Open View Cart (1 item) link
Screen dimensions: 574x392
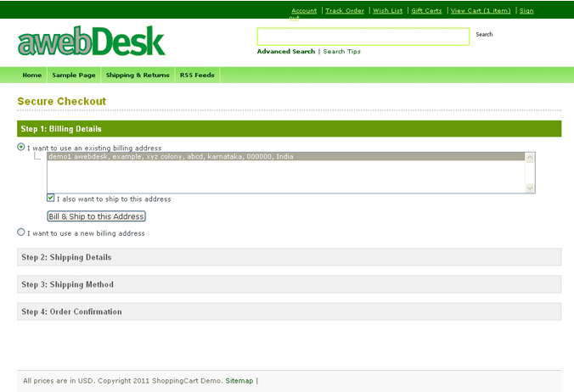[481, 11]
